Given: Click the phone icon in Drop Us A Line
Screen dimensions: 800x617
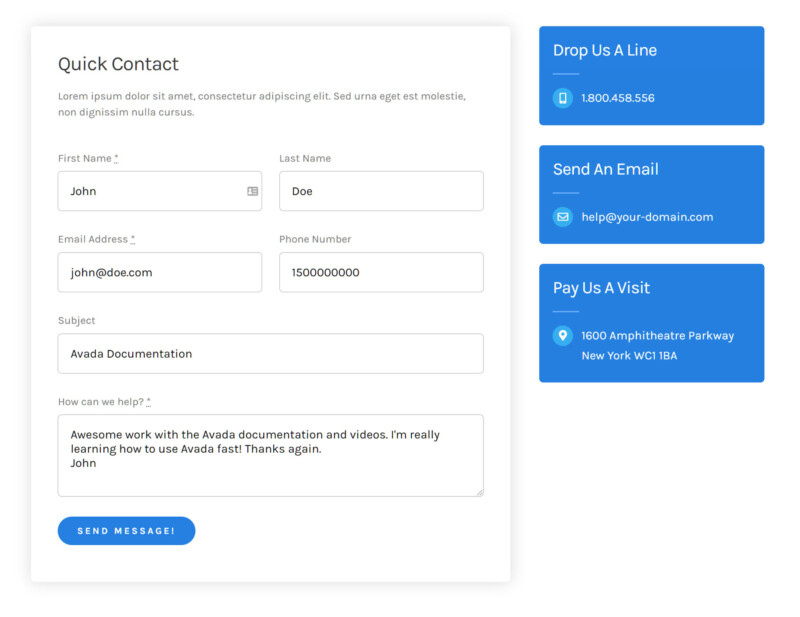Looking at the screenshot, I should [x=562, y=98].
